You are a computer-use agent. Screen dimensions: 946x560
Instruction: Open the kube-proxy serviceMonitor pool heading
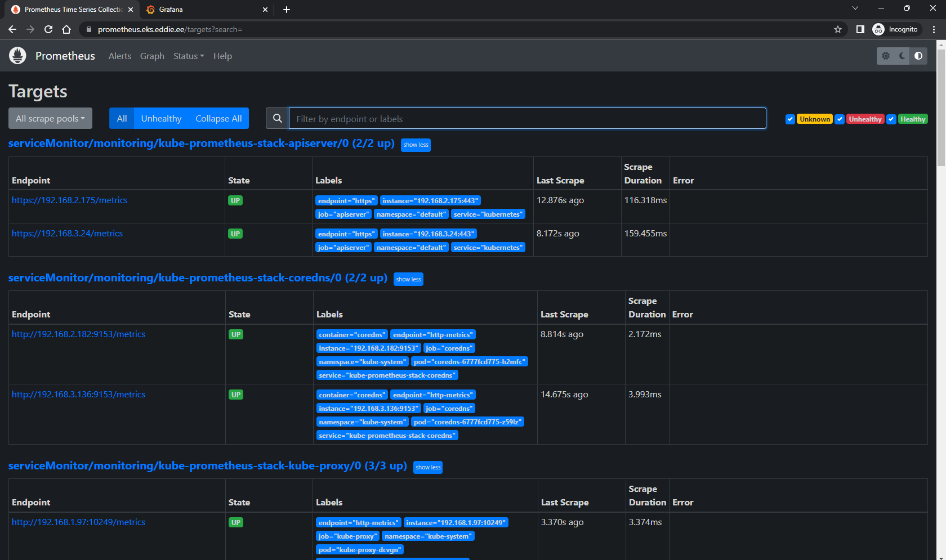tap(207, 466)
